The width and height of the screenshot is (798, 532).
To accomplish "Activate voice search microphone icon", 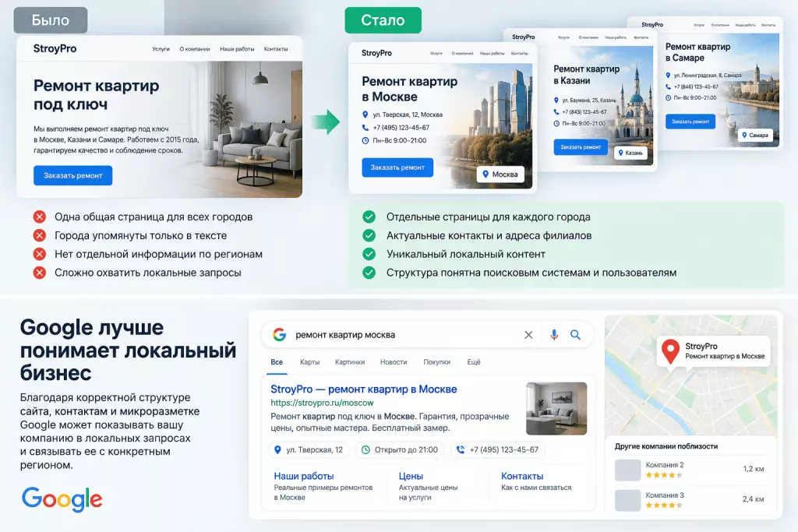I will (554, 335).
